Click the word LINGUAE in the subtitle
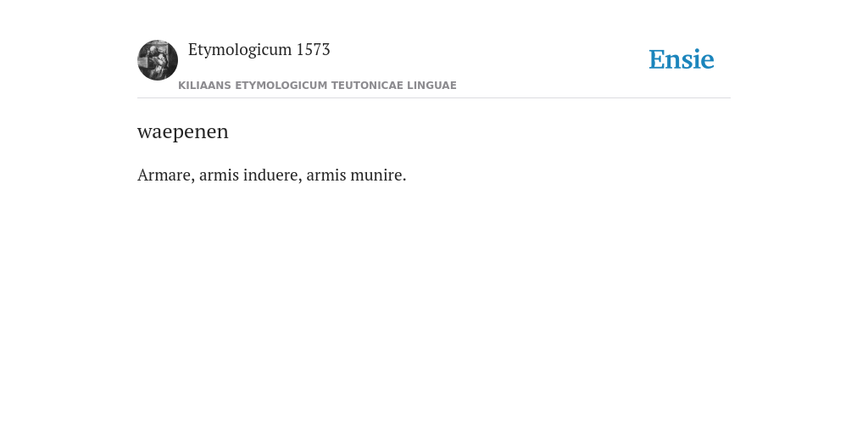This screenshot has height=434, width=868. (x=431, y=86)
